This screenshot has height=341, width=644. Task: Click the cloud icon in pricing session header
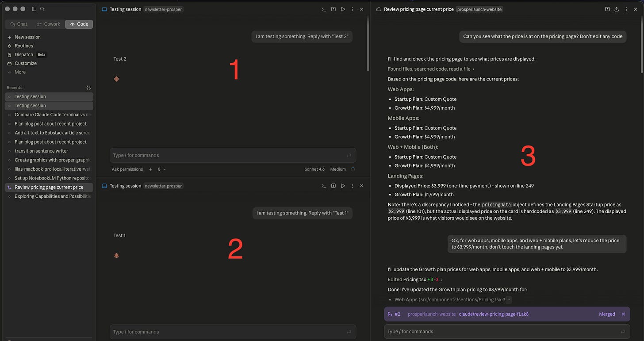(379, 9)
